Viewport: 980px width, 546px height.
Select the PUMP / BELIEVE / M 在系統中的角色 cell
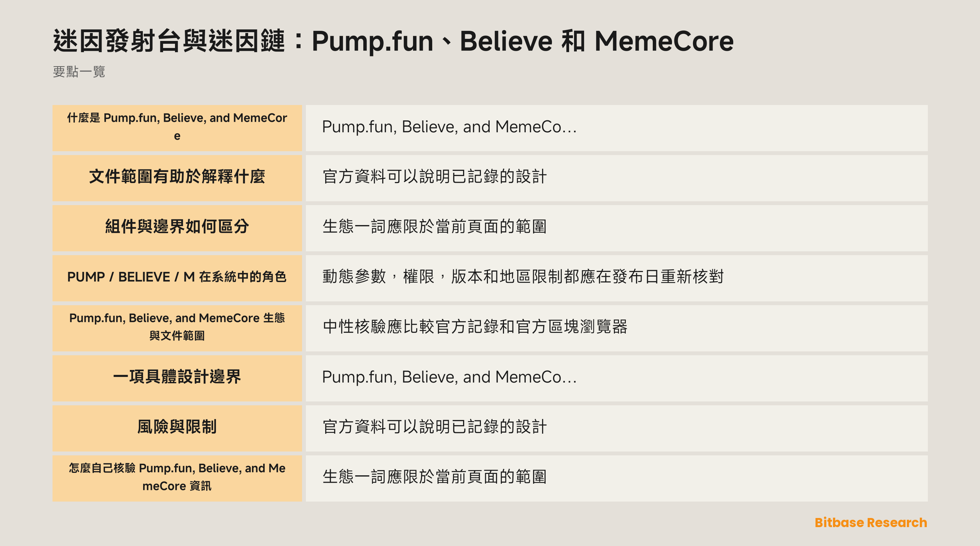tap(177, 278)
